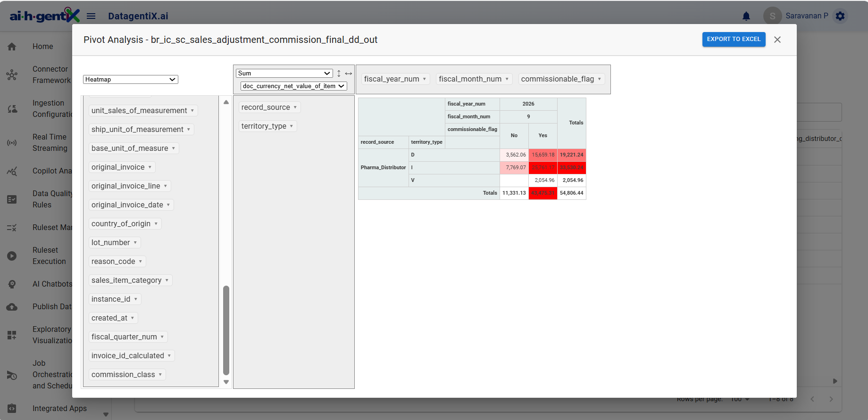Expand the doc_currency_net_value_of_item dropdown
This screenshot has width=868, height=420.
pos(294,86)
